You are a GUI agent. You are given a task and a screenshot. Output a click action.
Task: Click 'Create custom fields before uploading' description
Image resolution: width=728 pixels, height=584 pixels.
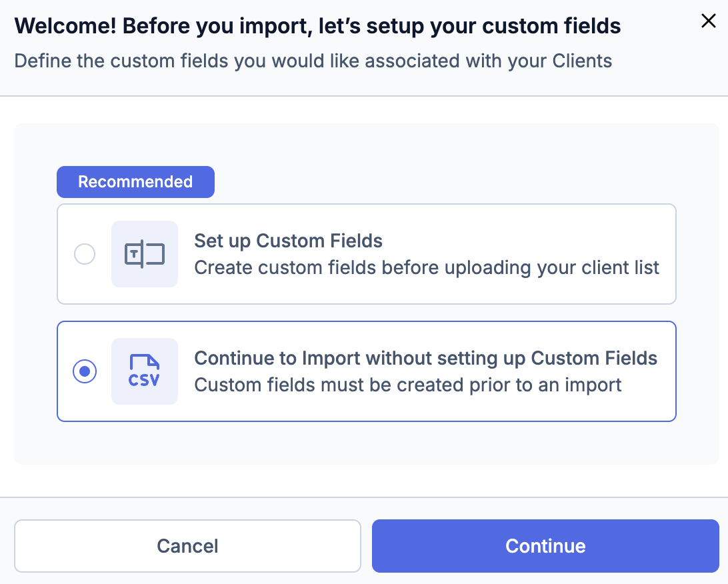[x=427, y=268]
